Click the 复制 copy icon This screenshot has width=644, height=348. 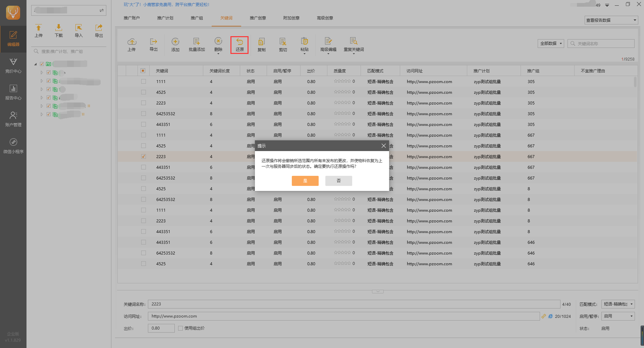262,42
